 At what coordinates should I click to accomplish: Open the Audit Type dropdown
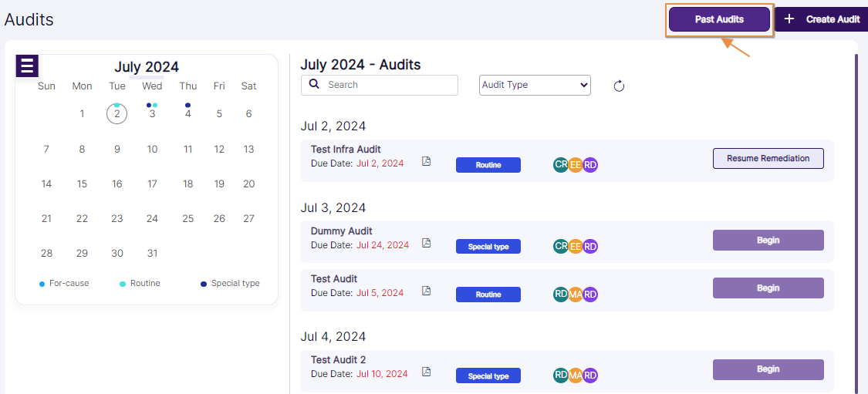tap(535, 86)
